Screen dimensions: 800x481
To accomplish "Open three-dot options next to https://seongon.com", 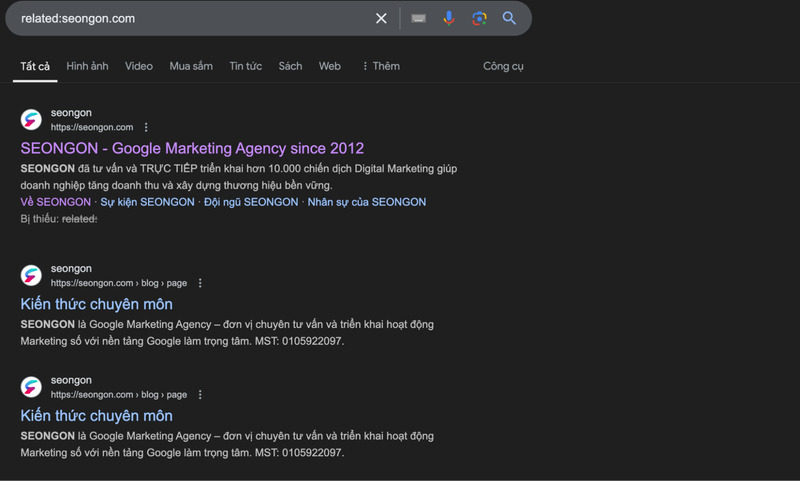I will click(x=146, y=127).
